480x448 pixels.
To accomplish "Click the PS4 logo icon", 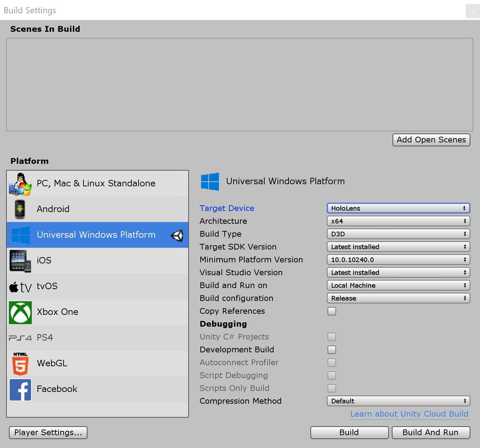I will click(20, 338).
